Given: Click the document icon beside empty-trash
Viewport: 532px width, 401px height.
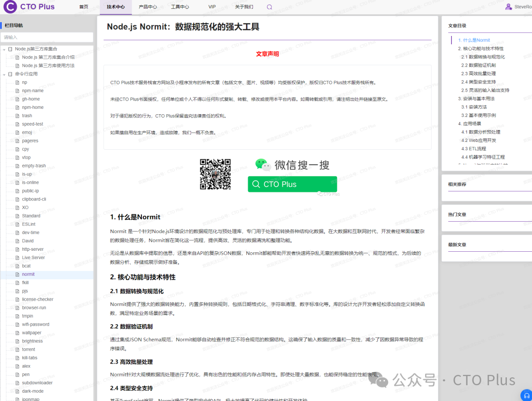Looking at the screenshot, I should click(x=17, y=166).
